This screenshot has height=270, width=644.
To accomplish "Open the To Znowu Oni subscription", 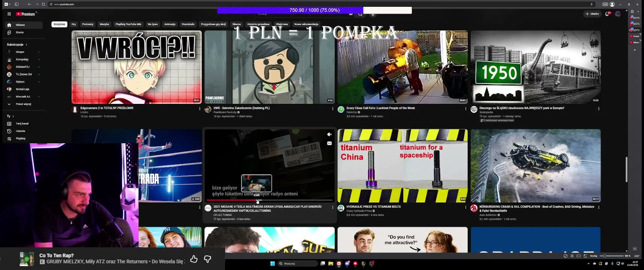I will tap(24, 74).
